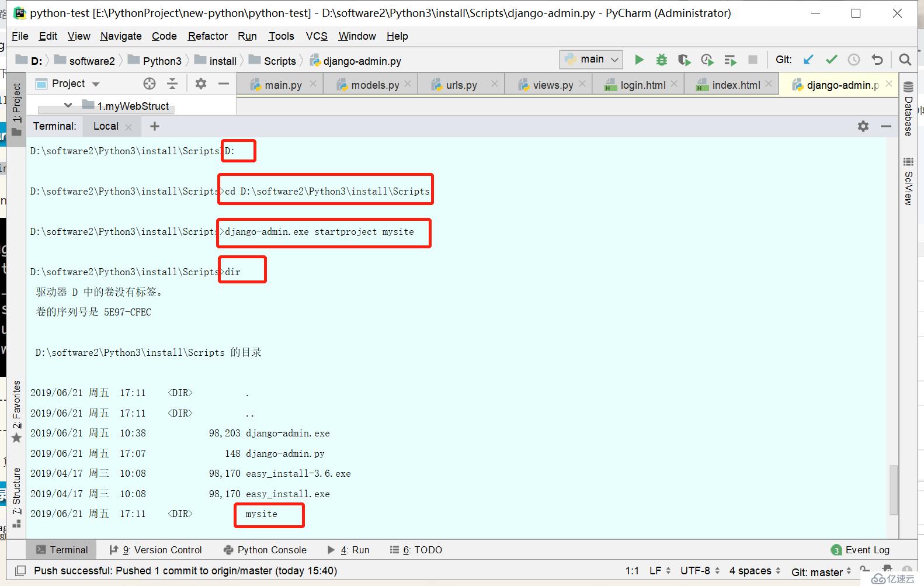
Task: Change indentation 4 spaces setting
Action: 755,571
